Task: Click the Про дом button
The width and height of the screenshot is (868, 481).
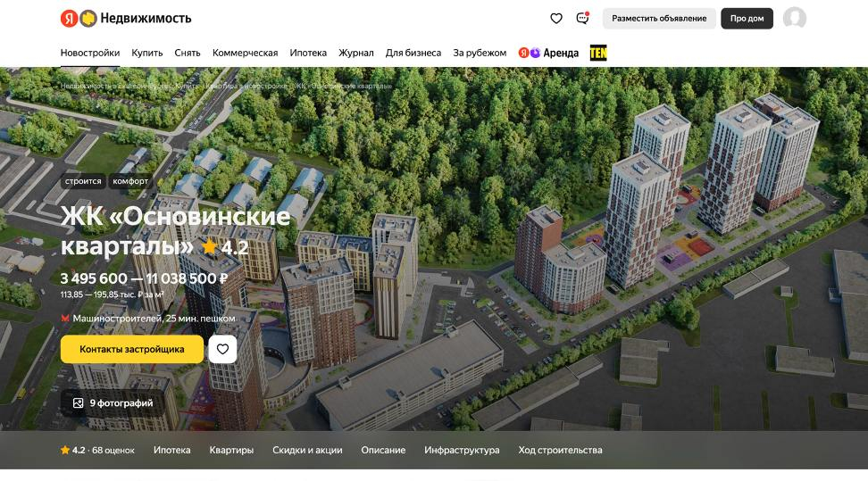Action: [x=747, y=18]
